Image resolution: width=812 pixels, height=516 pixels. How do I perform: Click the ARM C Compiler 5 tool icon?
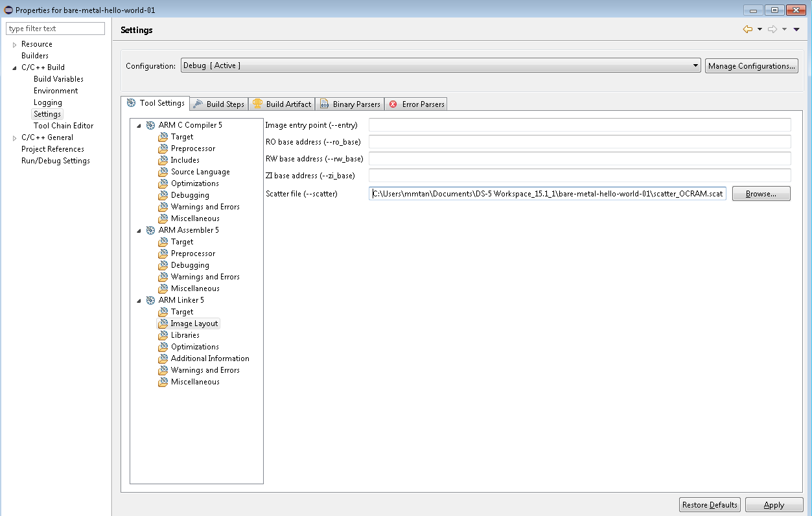[150, 125]
